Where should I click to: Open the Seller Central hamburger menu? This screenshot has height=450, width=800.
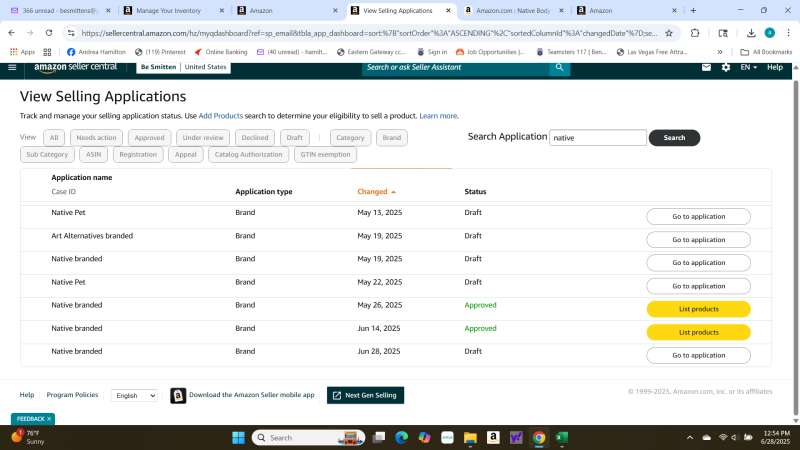tap(12, 67)
